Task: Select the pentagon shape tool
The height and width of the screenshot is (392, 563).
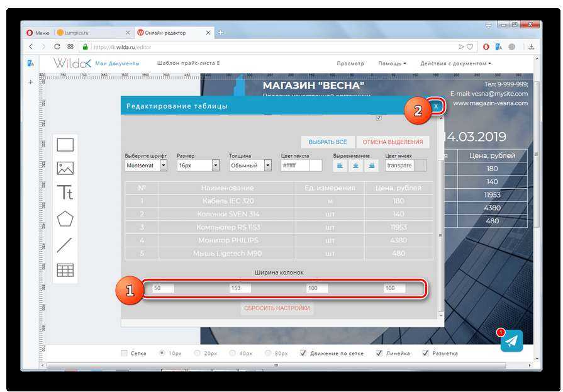Action: click(x=65, y=219)
